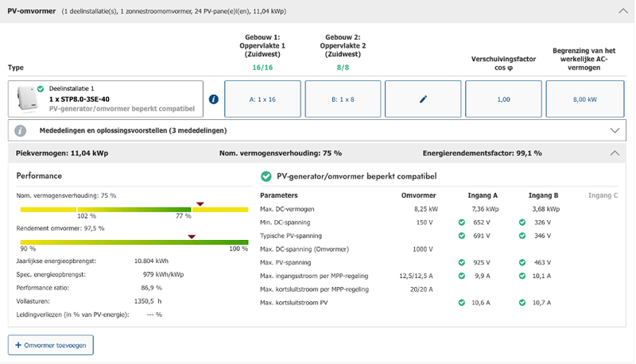Collapse the Piekvermogen summary panel chevron
Image resolution: width=636 pixels, height=364 pixels.
point(614,153)
